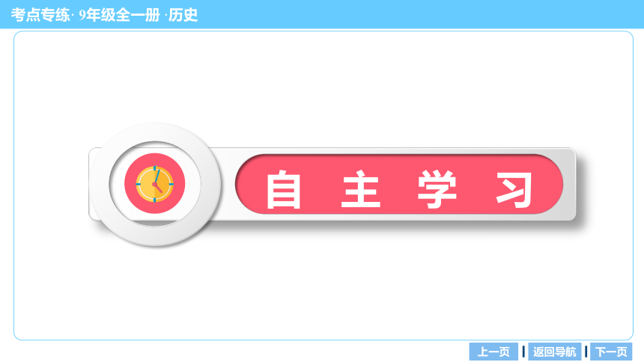Click the character 学 in the banner
The width and height of the screenshot is (644, 362).
pos(437,190)
